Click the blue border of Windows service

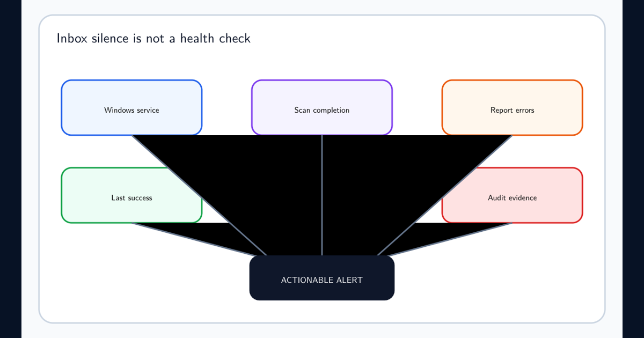click(x=131, y=80)
